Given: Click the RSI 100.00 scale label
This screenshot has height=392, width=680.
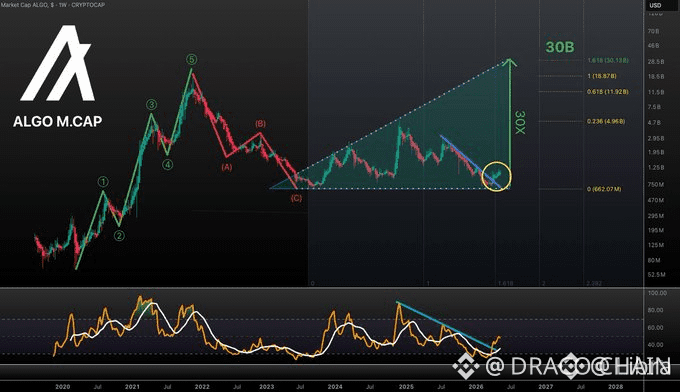Looking at the screenshot, I should [x=657, y=294].
